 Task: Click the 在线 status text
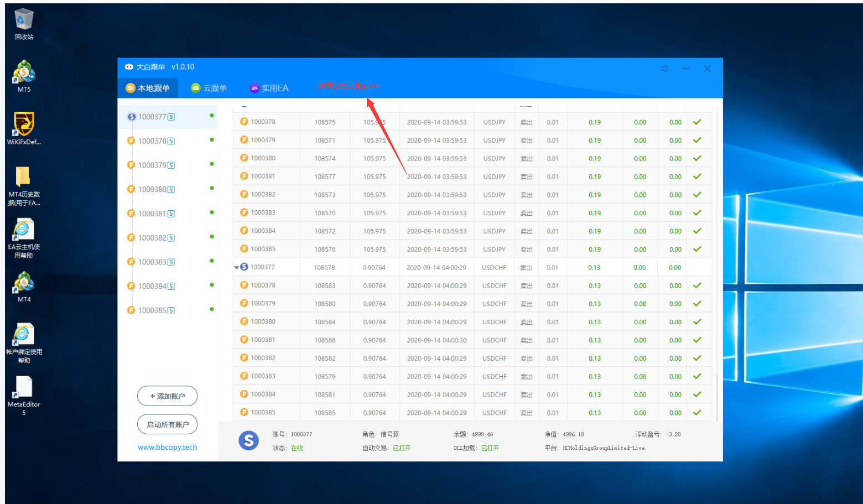[297, 448]
